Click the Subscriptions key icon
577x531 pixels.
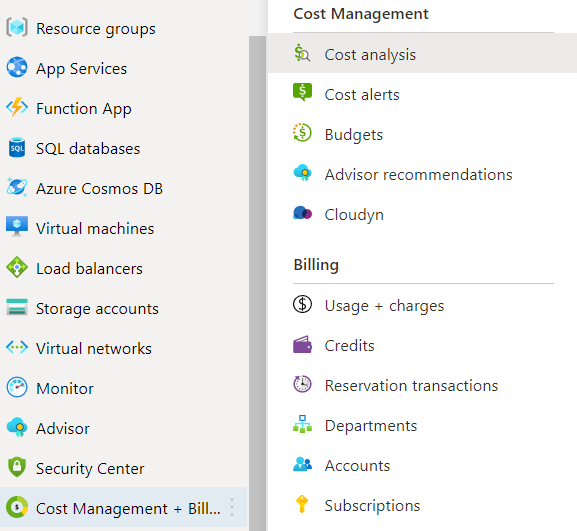coord(302,504)
